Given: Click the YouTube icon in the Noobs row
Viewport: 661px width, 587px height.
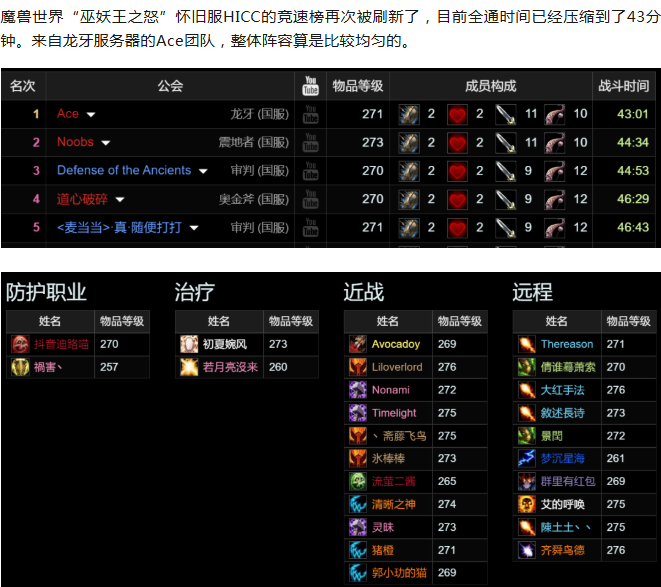Looking at the screenshot, I should tap(310, 142).
